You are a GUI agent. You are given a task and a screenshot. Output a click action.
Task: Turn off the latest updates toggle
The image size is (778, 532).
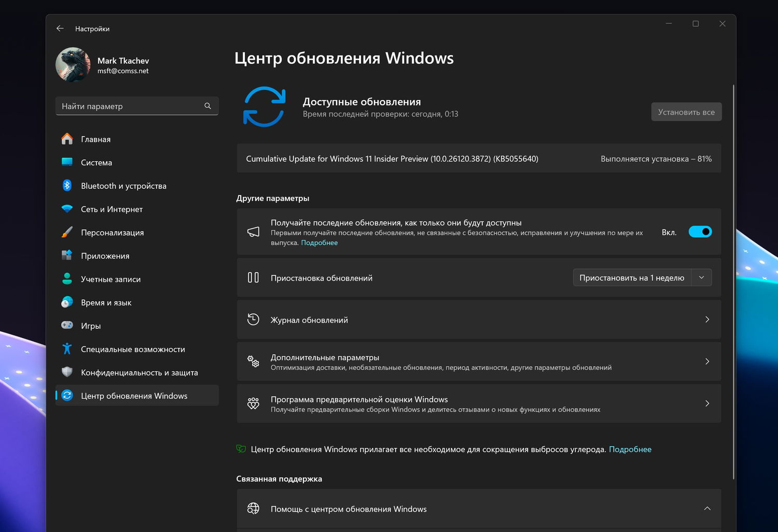(700, 232)
